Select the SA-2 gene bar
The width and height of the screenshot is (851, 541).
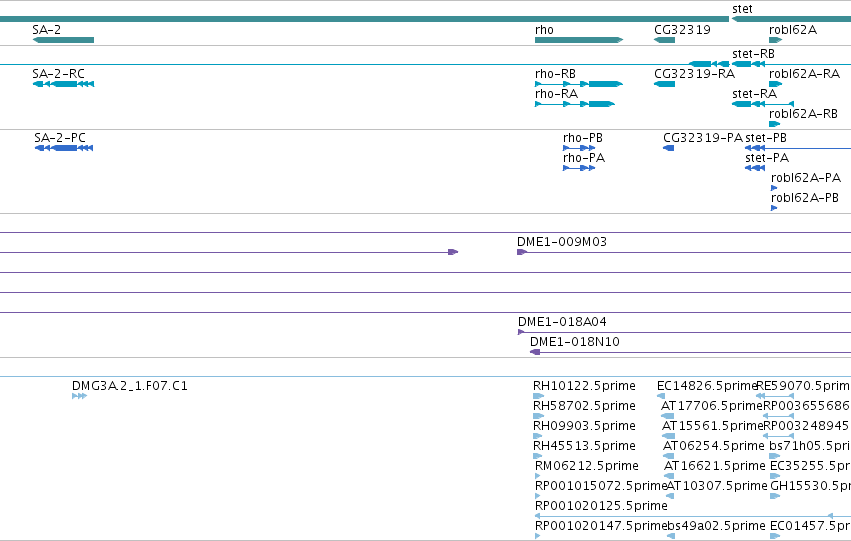click(x=63, y=40)
